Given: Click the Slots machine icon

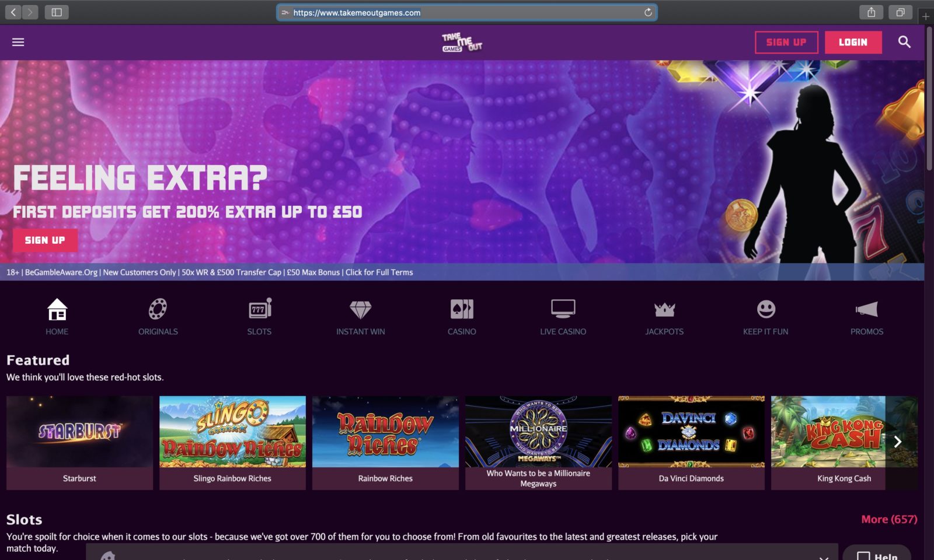Looking at the screenshot, I should 259,309.
